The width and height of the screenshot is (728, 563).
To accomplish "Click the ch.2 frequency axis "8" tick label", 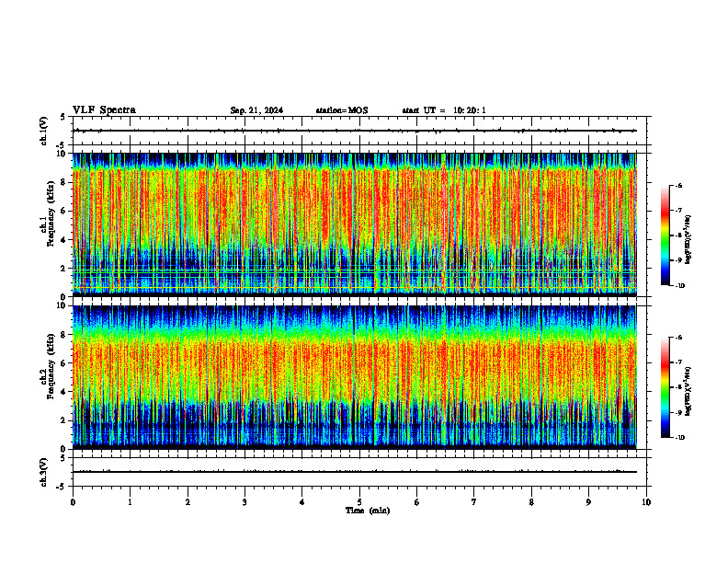I will tap(64, 335).
